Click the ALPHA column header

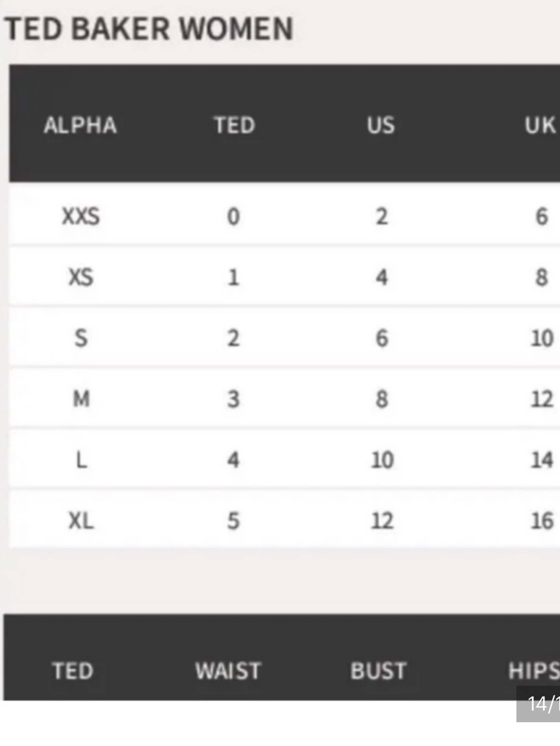coord(80,125)
